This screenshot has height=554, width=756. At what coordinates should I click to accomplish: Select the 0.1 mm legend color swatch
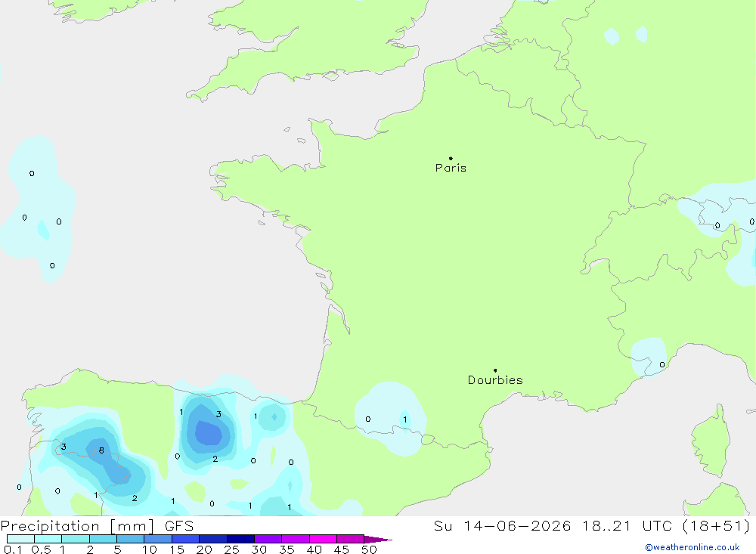[20, 539]
